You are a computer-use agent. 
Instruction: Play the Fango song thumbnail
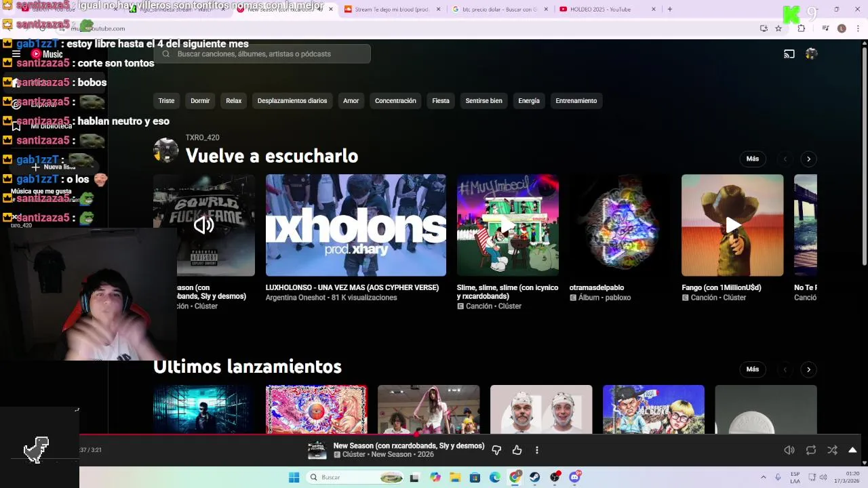click(x=732, y=225)
